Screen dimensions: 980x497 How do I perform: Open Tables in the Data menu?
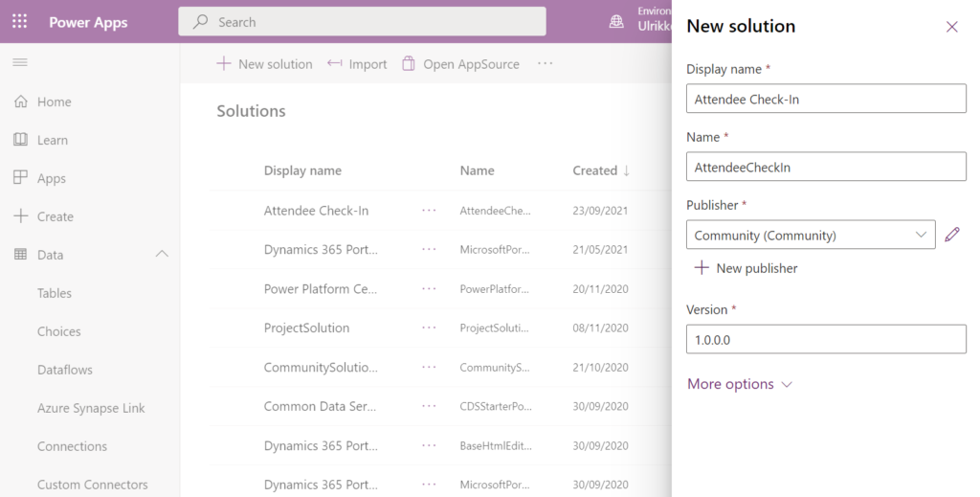point(55,293)
